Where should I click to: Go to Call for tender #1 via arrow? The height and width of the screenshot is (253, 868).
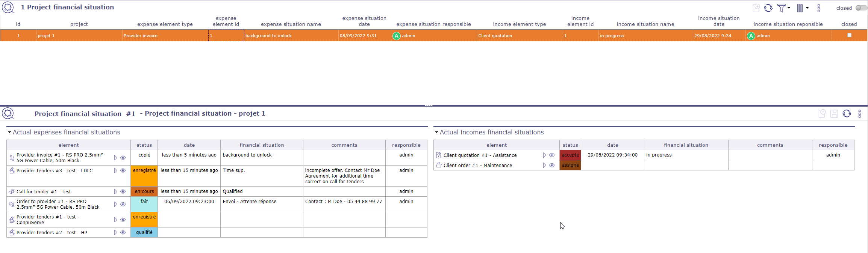click(x=115, y=191)
